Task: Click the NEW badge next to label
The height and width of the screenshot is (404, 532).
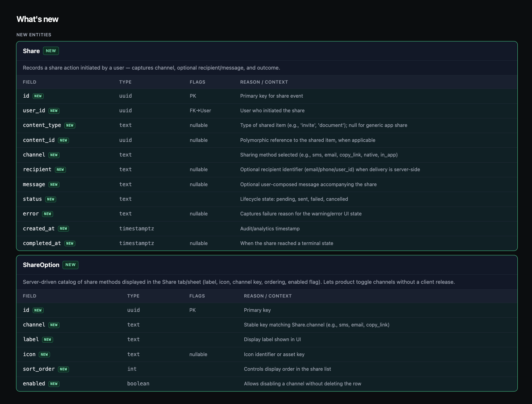Action: (48, 340)
